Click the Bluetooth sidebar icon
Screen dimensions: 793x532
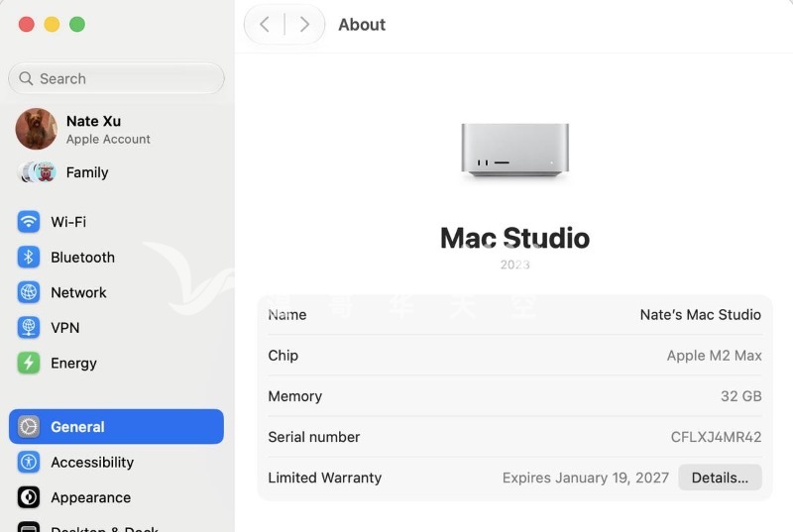click(29, 258)
